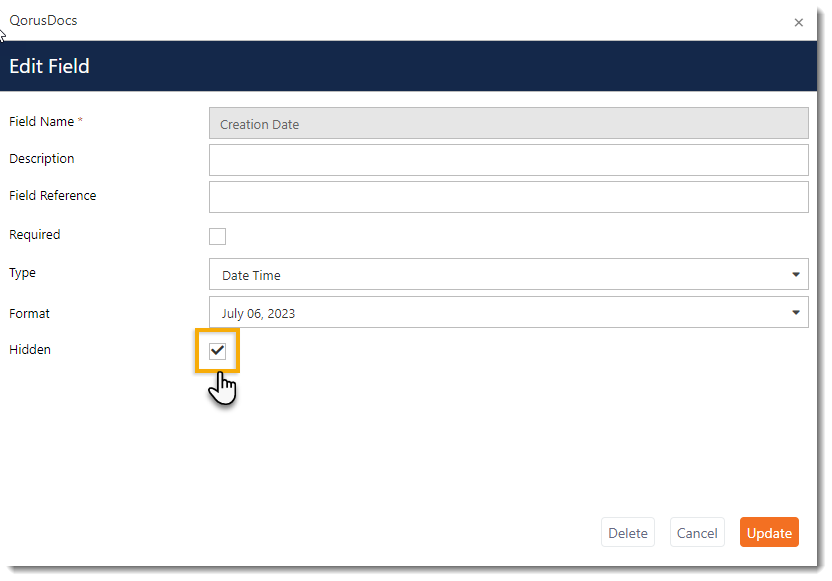Cancel editing the field

coord(697,532)
